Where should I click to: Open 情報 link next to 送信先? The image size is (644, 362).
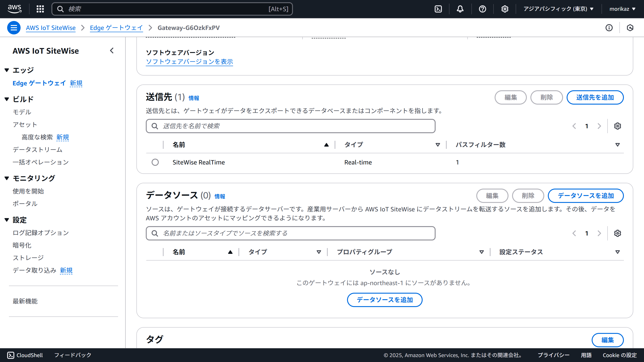pos(194,98)
